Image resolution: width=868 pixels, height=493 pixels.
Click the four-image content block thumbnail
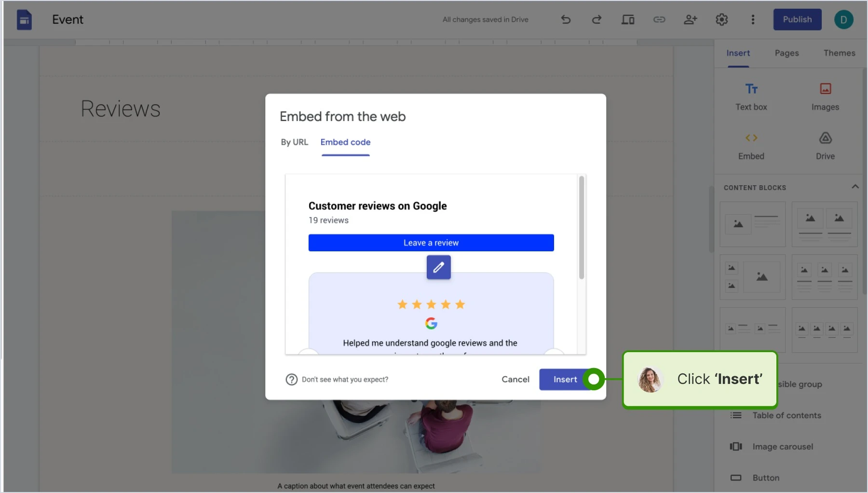825,330
